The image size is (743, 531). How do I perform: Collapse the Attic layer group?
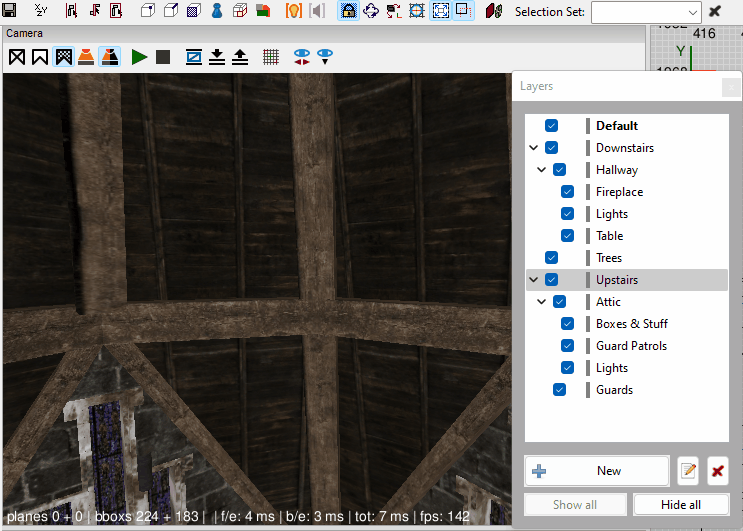tap(542, 302)
